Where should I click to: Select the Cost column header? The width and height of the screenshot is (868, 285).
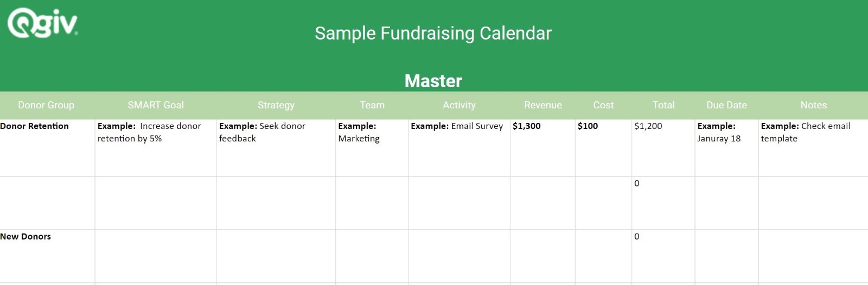pyautogui.click(x=603, y=105)
